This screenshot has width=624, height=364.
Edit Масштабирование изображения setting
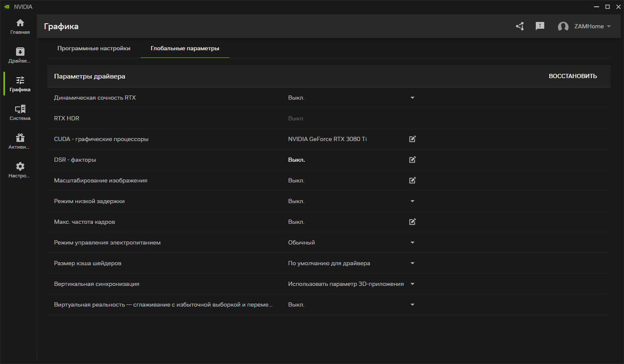coord(412,180)
